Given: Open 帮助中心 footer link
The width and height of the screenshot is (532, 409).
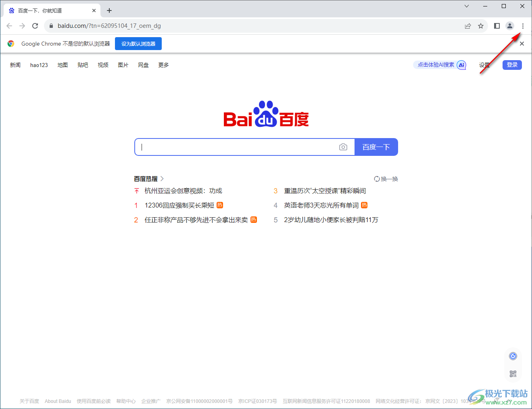Looking at the screenshot, I should pyautogui.click(x=126, y=401).
